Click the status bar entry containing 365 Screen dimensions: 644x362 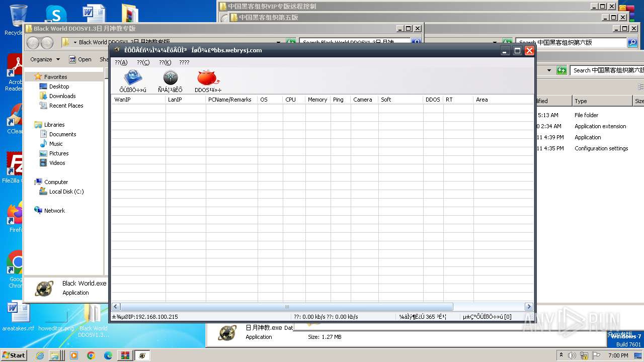click(x=423, y=317)
